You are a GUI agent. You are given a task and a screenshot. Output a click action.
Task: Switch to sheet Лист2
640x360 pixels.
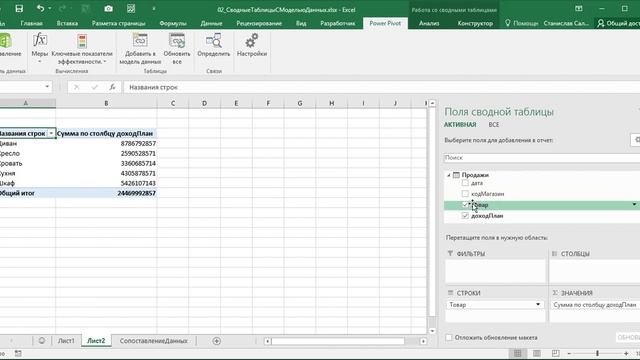(x=96, y=341)
